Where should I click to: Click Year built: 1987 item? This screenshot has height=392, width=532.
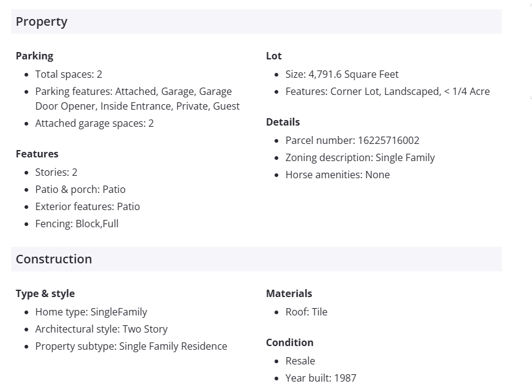click(x=321, y=378)
